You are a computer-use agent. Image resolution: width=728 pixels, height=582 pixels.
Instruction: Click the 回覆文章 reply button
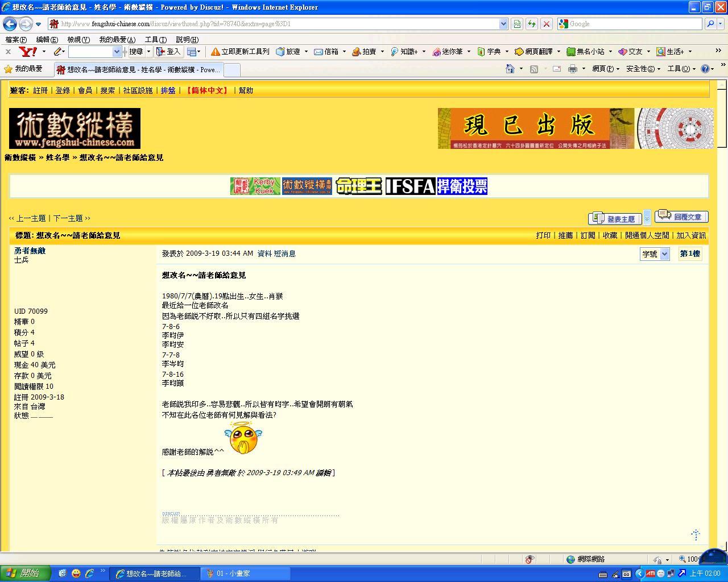coord(681,217)
